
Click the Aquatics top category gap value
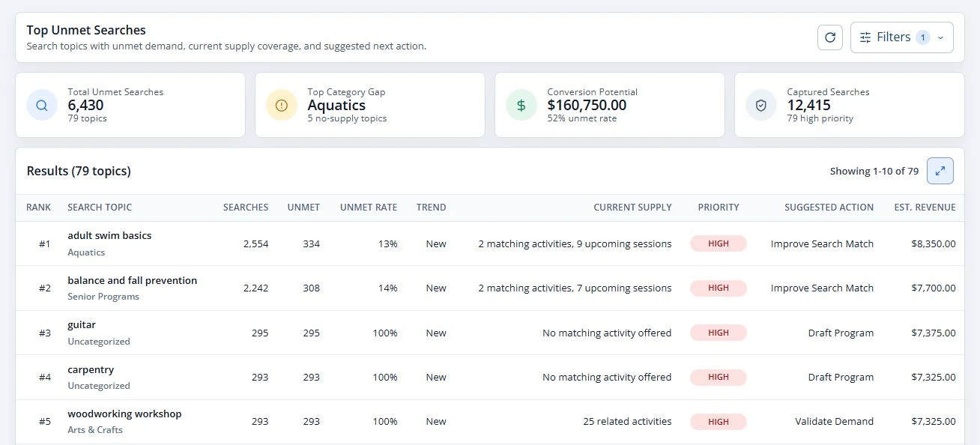[336, 106]
